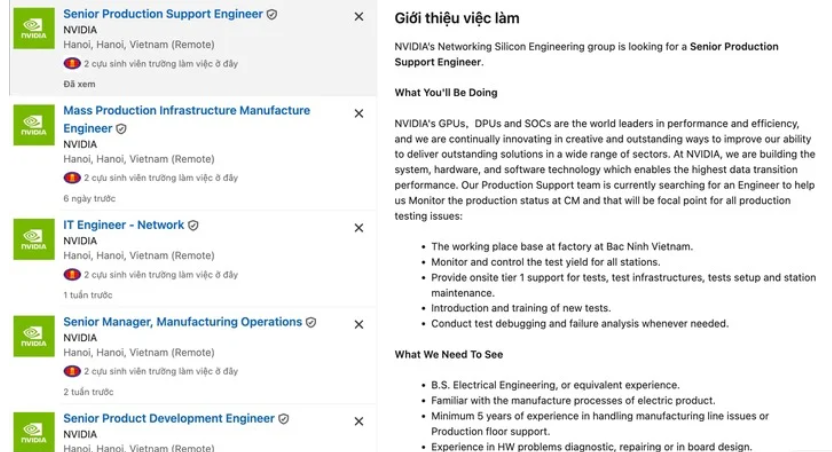Click NVIDIA logo beside Senior Product Development Engineer
Image resolution: width=832 pixels, height=452 pixels.
(x=34, y=432)
